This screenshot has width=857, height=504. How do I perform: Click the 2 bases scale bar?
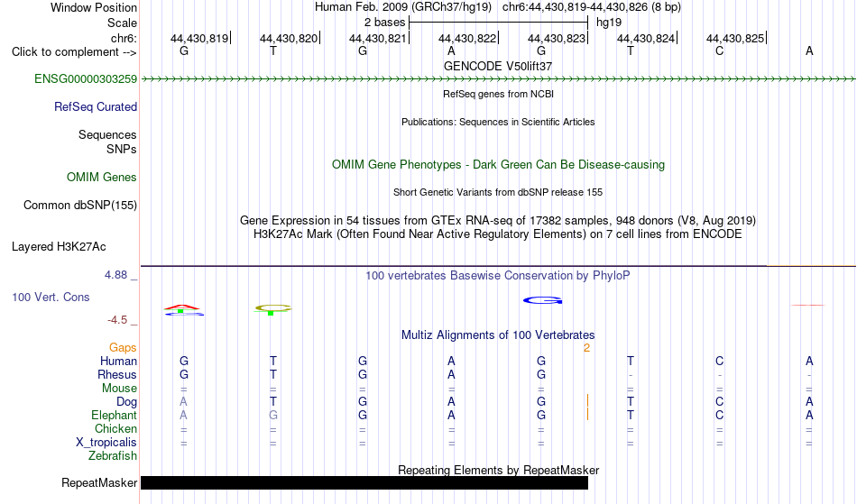[498, 23]
